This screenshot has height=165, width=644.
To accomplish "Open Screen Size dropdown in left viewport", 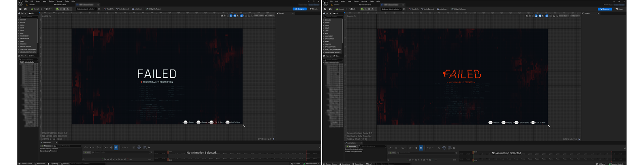I will point(259,16).
